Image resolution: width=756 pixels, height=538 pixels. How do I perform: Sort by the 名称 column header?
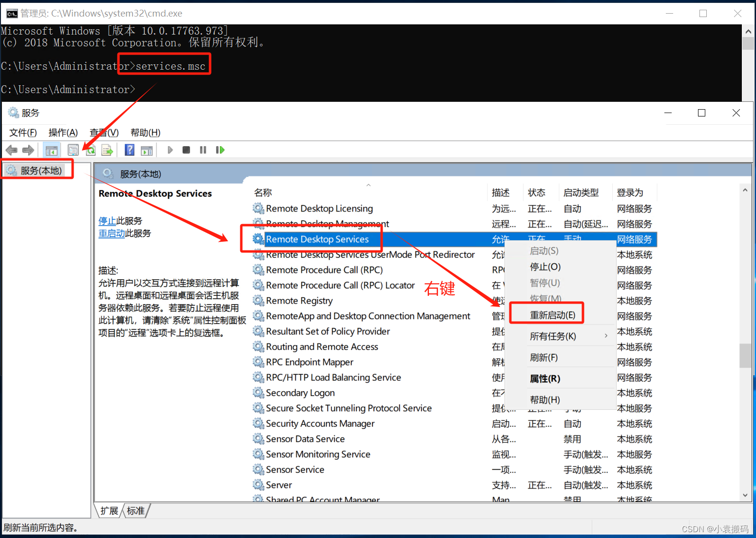tap(369, 192)
